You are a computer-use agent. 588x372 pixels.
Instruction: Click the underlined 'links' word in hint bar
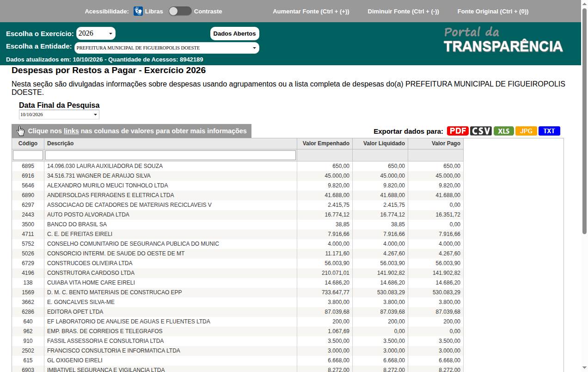[71, 131]
